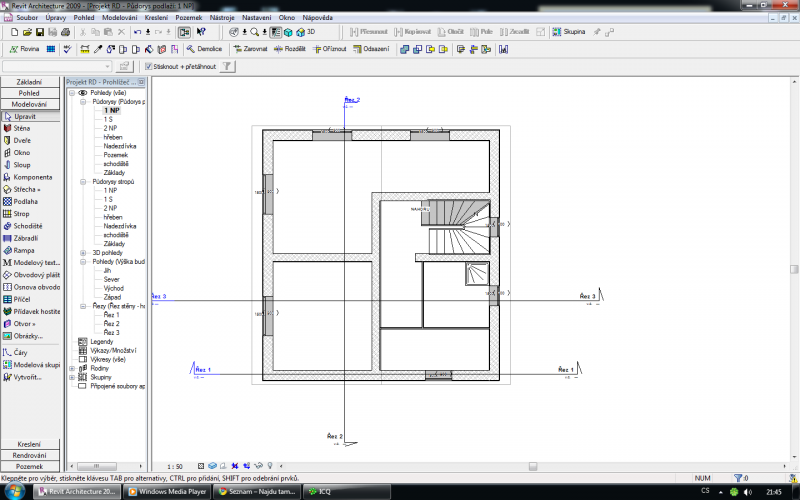The width and height of the screenshot is (800, 500).
Task: Select the Stěna (Wall) tool
Action: click(x=22, y=129)
